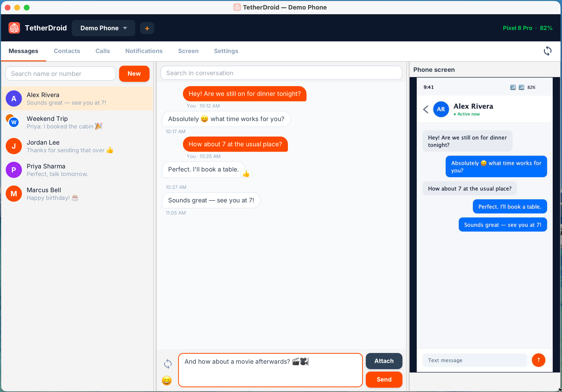Click the "Hey! Are we still on for dinner tonight?" orange bubble
This screenshot has height=392, width=562.
pos(245,94)
